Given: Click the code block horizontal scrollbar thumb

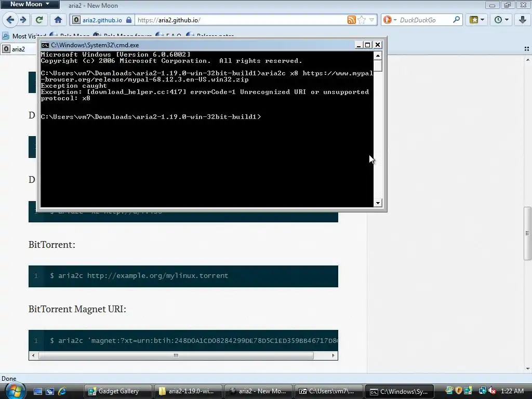Looking at the screenshot, I should click(x=176, y=355).
